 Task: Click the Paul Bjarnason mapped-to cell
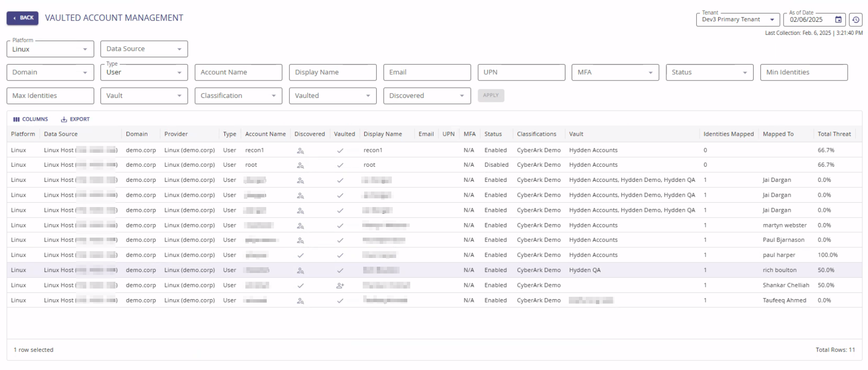[x=784, y=240]
